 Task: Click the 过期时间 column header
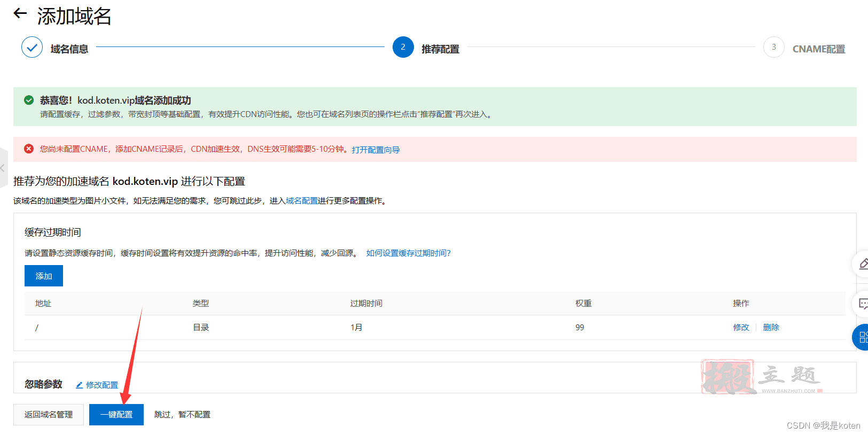pos(366,304)
